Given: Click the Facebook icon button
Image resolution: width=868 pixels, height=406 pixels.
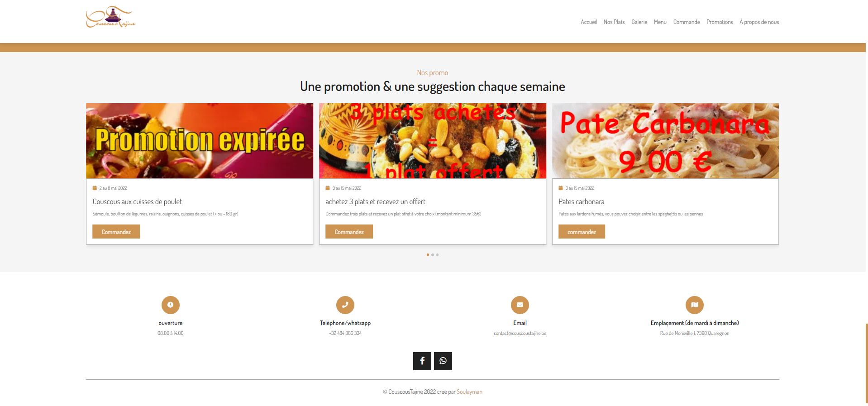Looking at the screenshot, I should click(x=422, y=361).
